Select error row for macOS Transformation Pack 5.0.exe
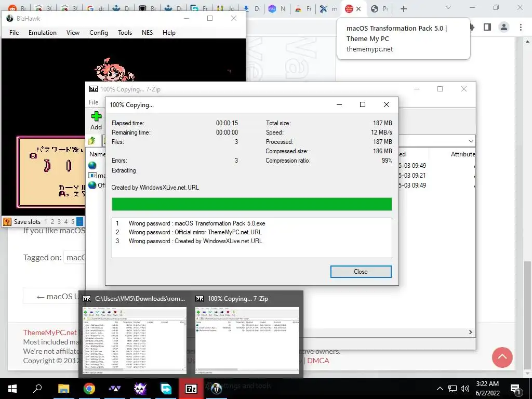The width and height of the screenshot is (532, 399). pos(252,223)
